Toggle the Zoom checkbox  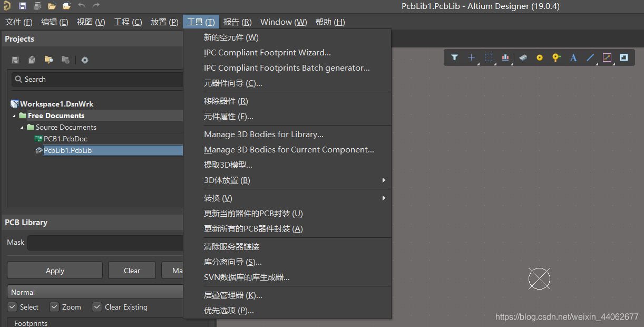click(x=54, y=307)
